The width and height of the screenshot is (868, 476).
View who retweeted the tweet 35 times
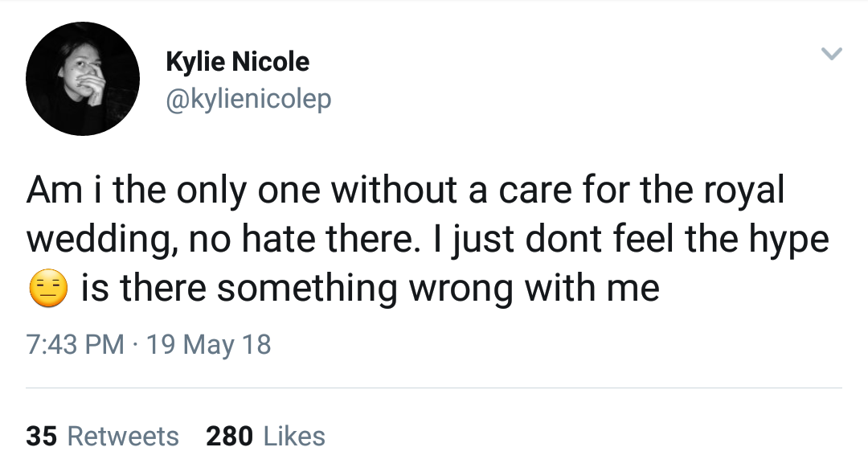(x=100, y=437)
